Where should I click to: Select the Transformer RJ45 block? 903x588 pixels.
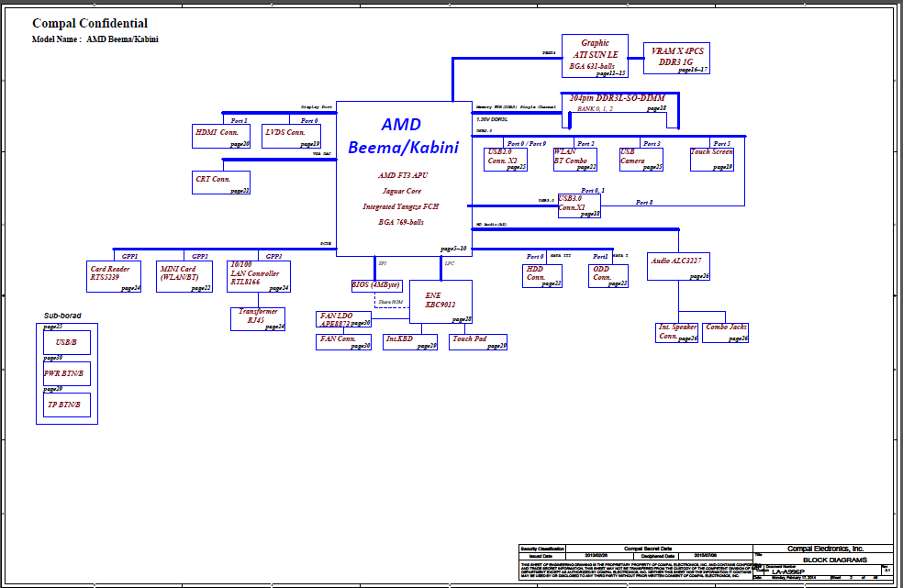[x=258, y=319]
